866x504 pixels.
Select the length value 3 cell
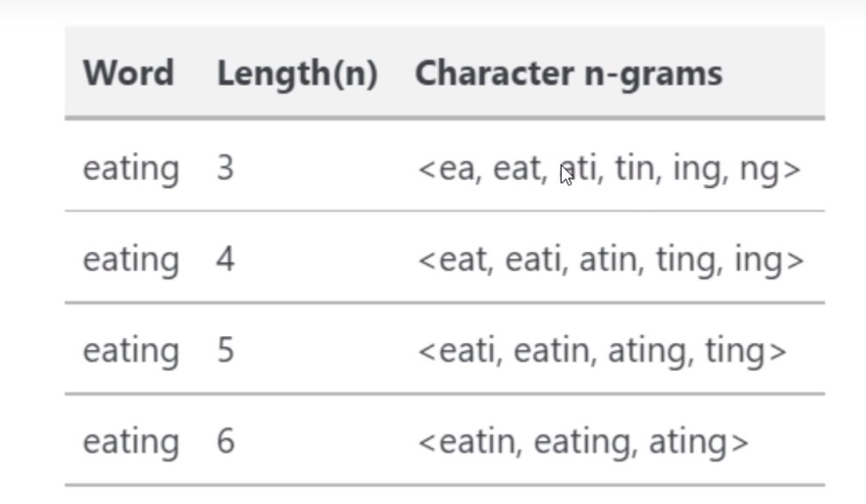(225, 169)
